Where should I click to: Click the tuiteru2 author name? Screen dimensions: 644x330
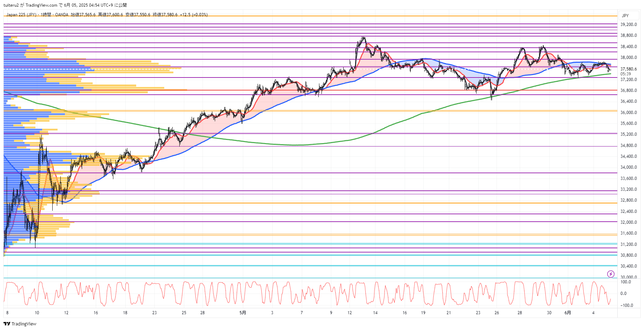click(x=11, y=5)
